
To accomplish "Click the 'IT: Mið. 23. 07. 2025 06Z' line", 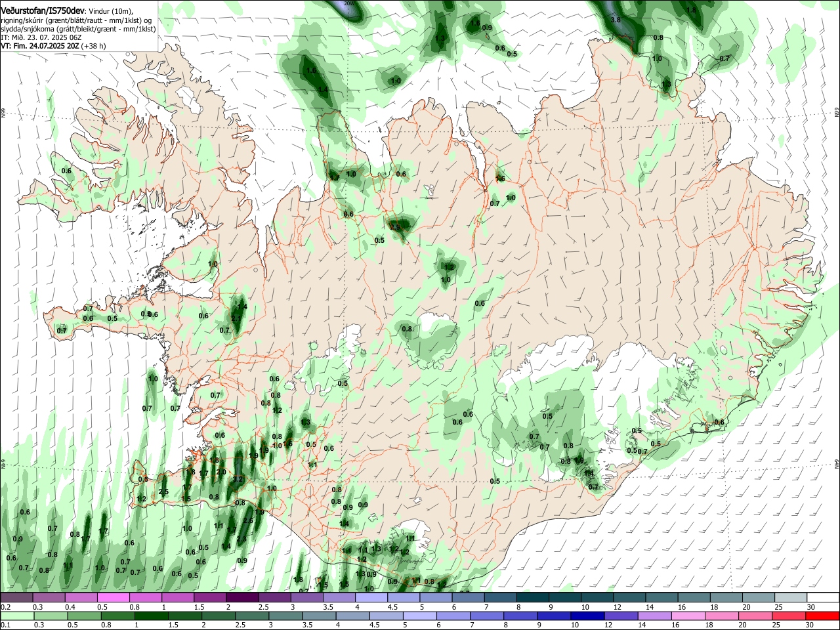I will (41, 37).
